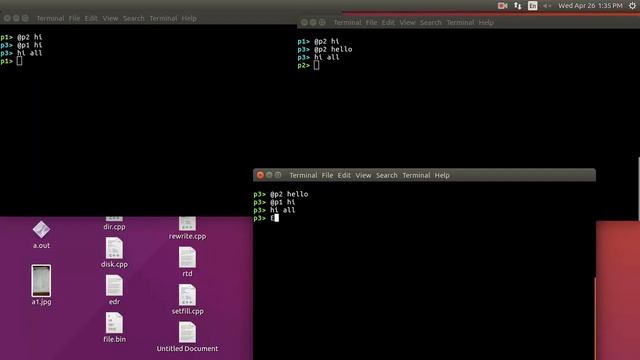Open the clock showing Wed Apr 26

(x=590, y=6)
